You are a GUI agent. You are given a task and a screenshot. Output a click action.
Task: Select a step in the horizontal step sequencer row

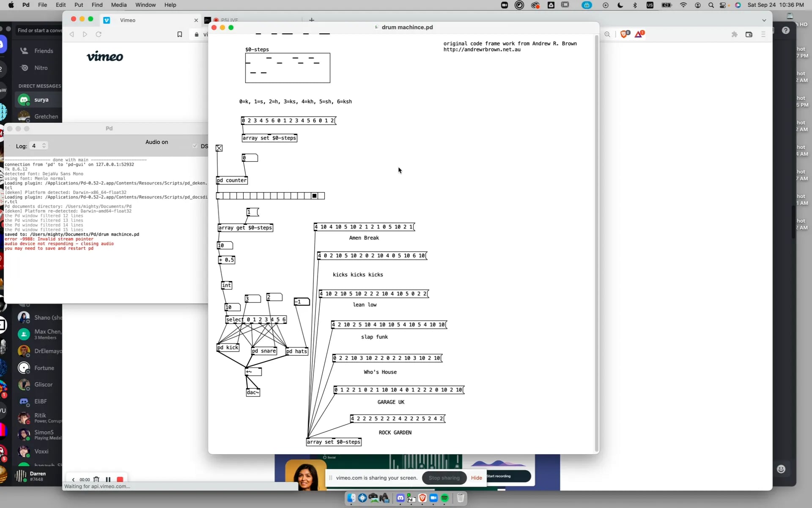click(x=314, y=196)
